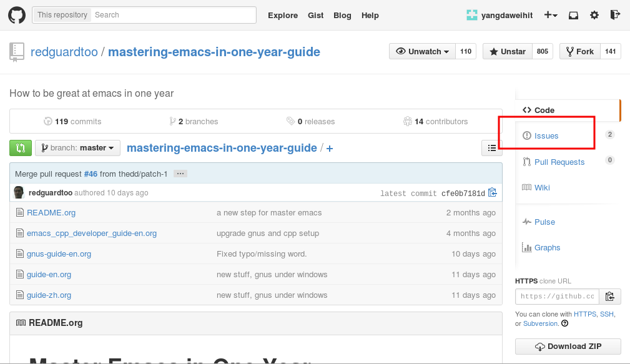Click the repository book icon
Image resolution: width=630 pixels, height=364 pixels.
(16, 52)
